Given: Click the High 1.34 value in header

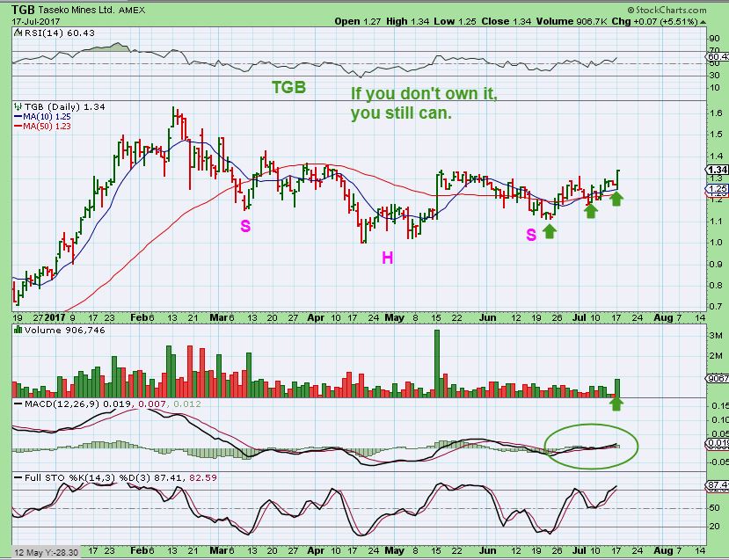Looking at the screenshot, I should coord(408,21).
